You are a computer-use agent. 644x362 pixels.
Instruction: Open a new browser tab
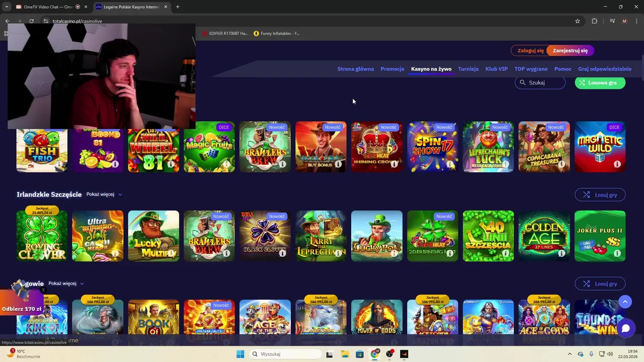pyautogui.click(x=178, y=7)
